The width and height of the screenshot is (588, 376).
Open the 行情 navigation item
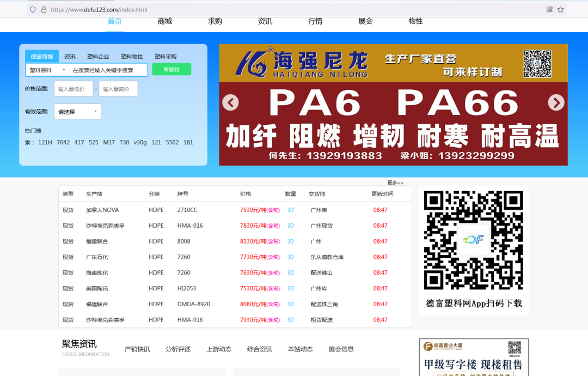(x=315, y=21)
